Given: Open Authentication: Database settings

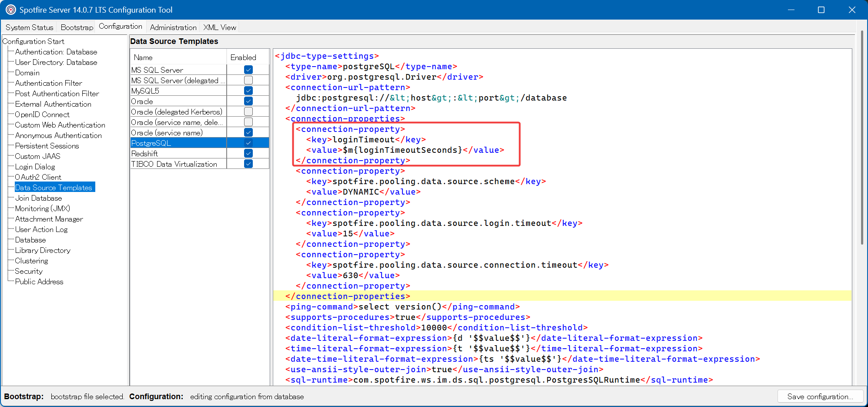Looking at the screenshot, I should [x=56, y=52].
